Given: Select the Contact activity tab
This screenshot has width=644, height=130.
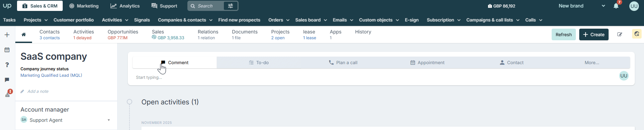Looking at the screenshot, I should 511,62.
